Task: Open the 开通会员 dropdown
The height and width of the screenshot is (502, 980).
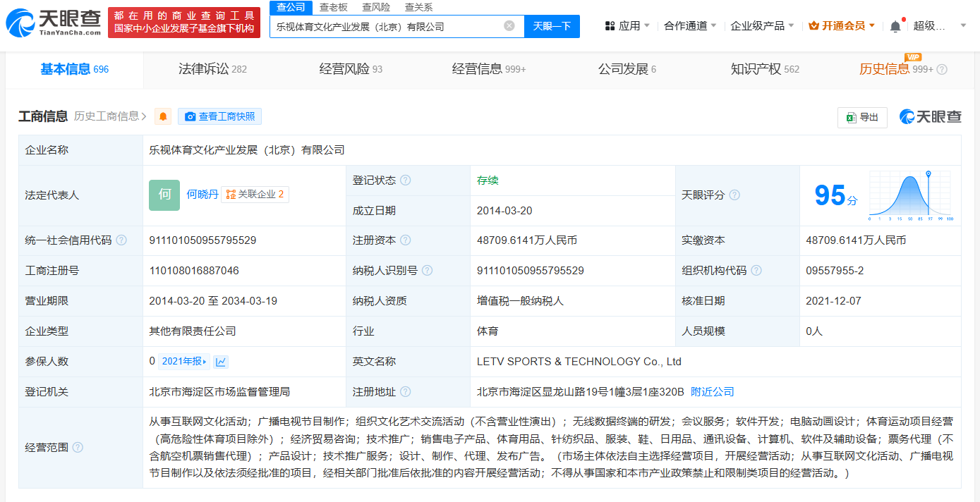Action: point(842,26)
